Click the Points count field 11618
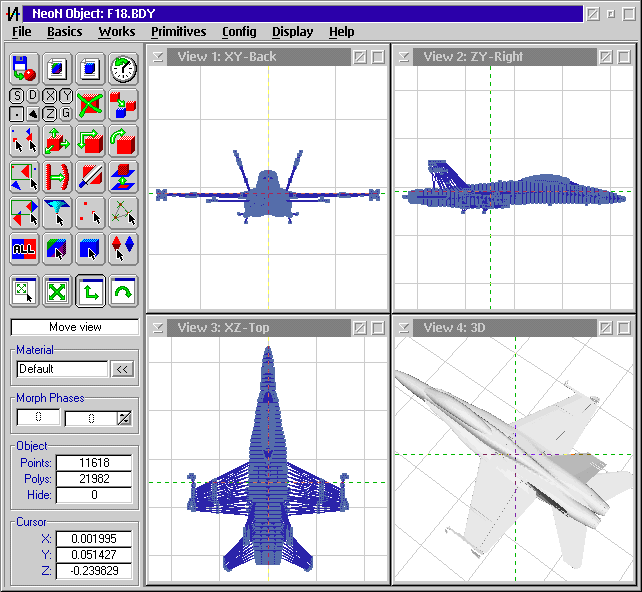This screenshot has width=642, height=592. click(94, 463)
